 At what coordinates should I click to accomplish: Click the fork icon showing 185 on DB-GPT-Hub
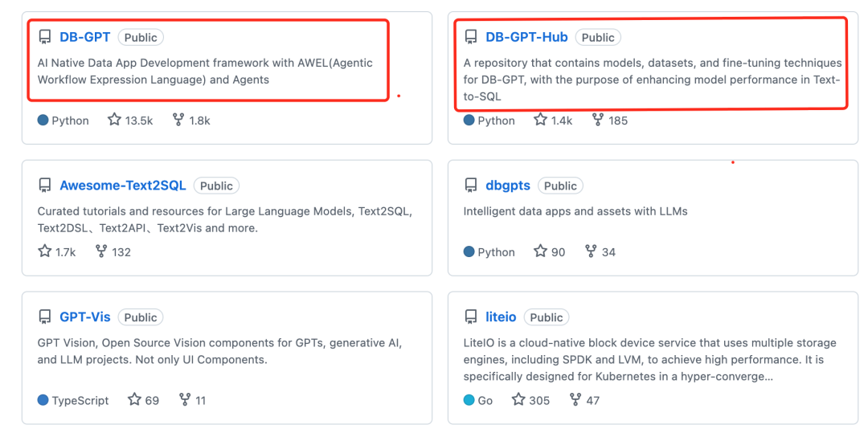click(x=597, y=120)
